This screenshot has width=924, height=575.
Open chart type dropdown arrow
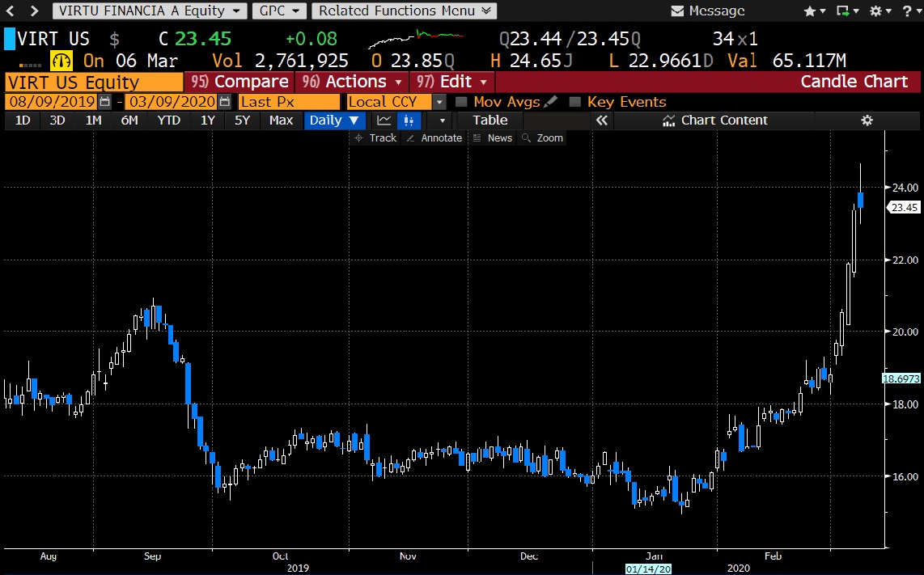(x=442, y=120)
